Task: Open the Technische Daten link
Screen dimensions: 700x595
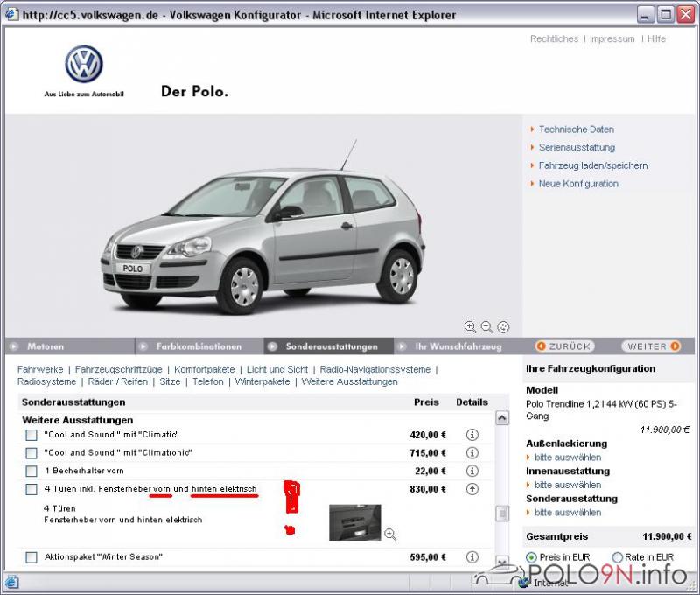Action: point(577,129)
